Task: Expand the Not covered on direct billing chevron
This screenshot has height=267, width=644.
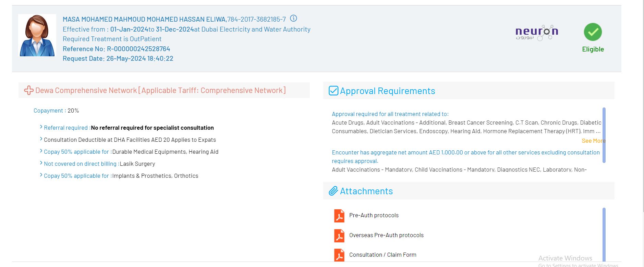Action: pos(41,163)
